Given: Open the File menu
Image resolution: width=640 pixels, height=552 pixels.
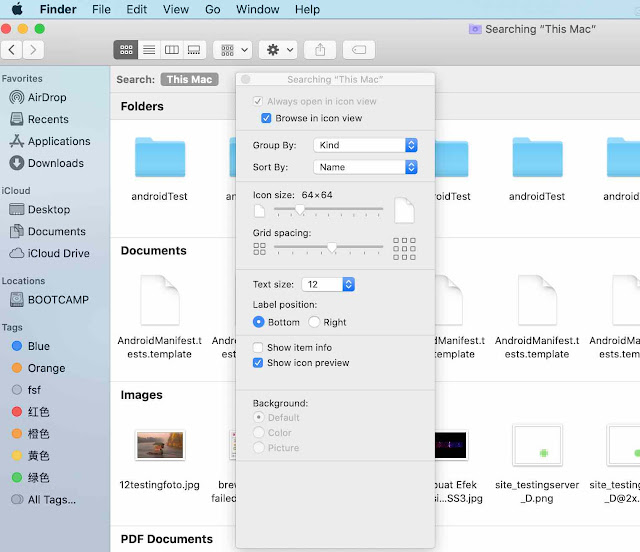Looking at the screenshot, I should click(101, 9).
